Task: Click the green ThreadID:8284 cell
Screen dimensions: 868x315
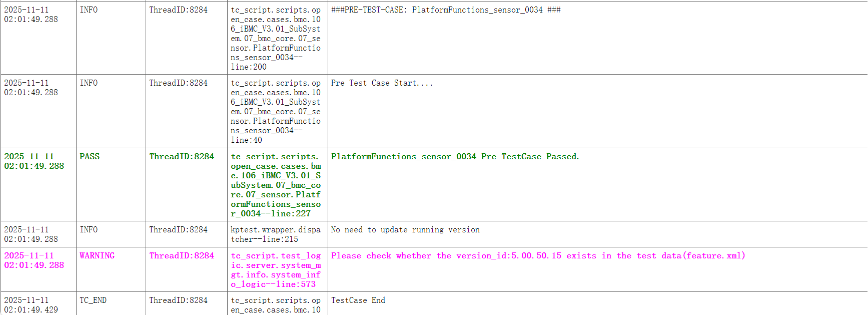Action: pos(182,157)
